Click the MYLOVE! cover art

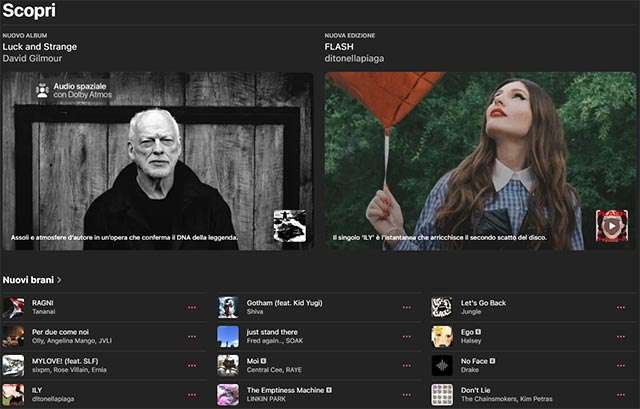click(x=13, y=365)
